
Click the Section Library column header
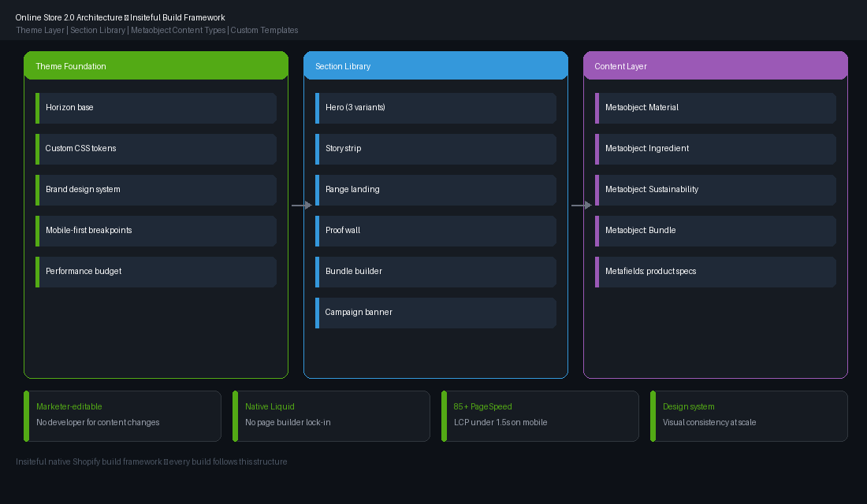436,66
